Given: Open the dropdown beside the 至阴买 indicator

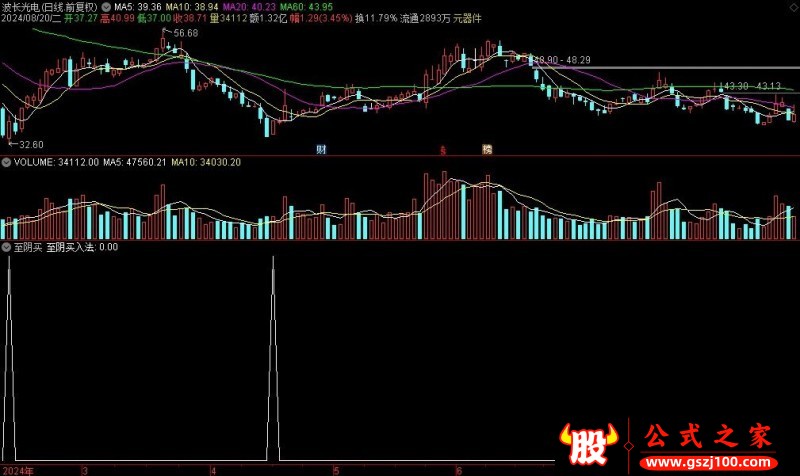Looking at the screenshot, I should [6, 247].
